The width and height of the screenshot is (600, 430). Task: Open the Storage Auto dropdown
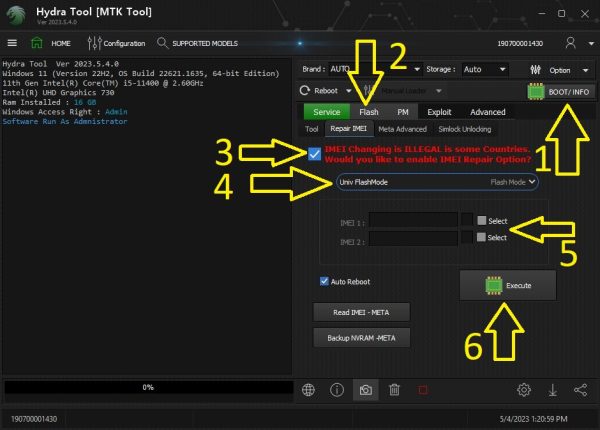pyautogui.click(x=485, y=69)
